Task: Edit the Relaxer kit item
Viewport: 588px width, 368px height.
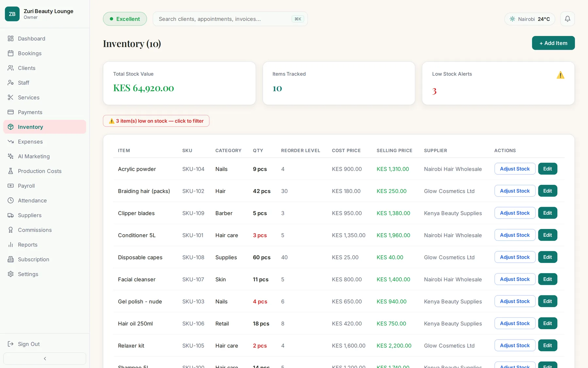Action: [x=547, y=345]
